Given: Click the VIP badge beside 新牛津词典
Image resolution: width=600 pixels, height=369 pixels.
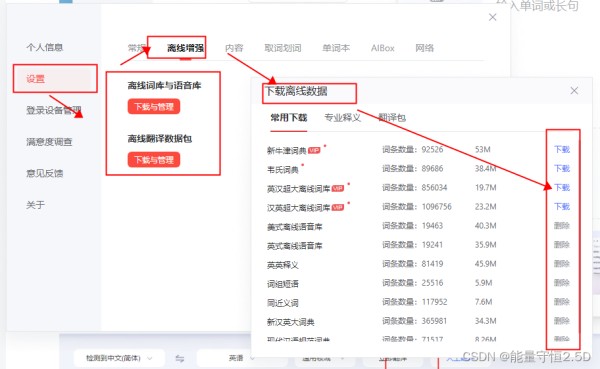Looking at the screenshot, I should point(314,150).
